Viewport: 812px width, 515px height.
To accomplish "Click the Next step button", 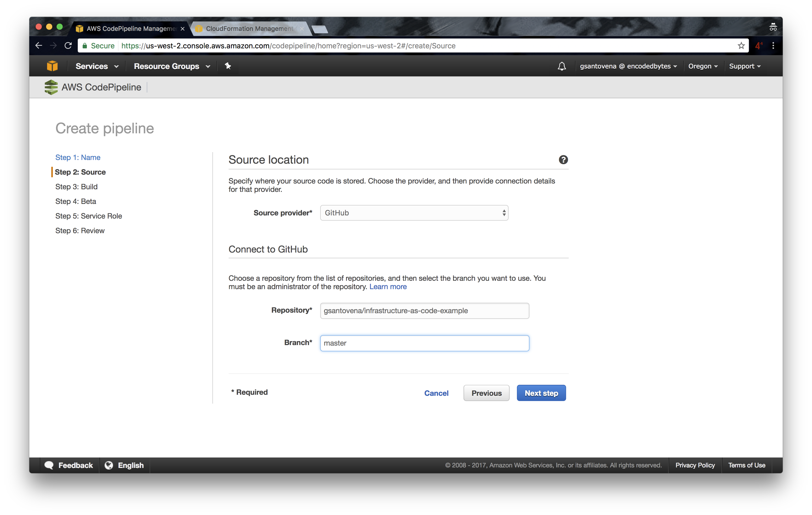I will (541, 393).
